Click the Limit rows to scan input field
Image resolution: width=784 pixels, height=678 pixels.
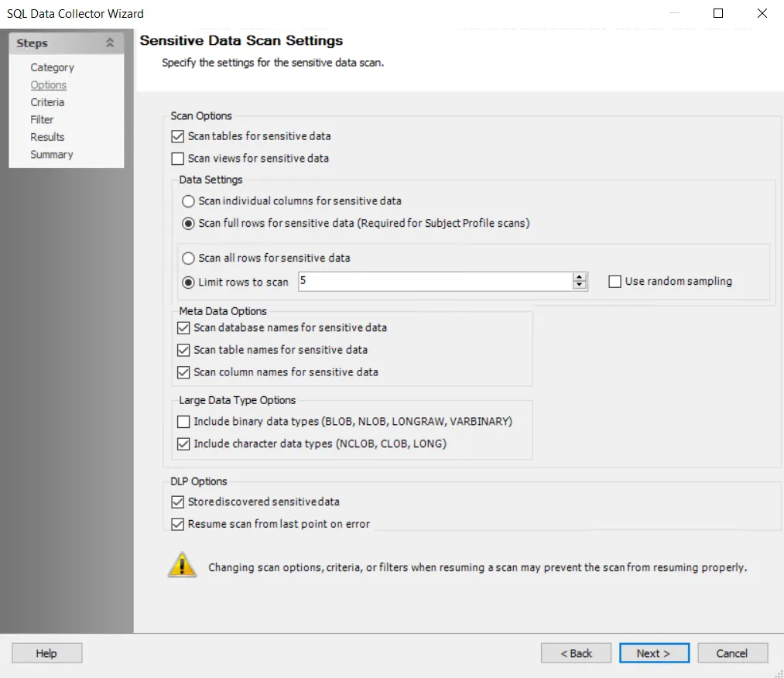pos(435,282)
